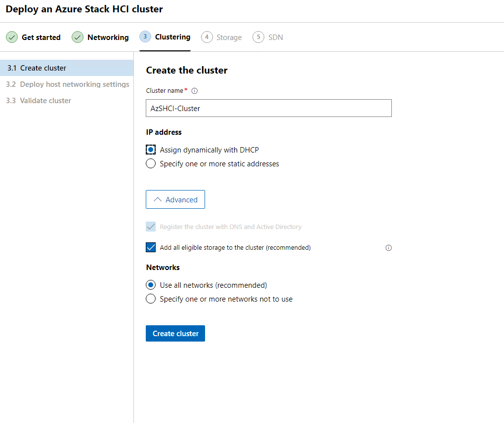Choose Specify one or more networks not to use
This screenshot has width=504, height=423.
coord(151,299)
